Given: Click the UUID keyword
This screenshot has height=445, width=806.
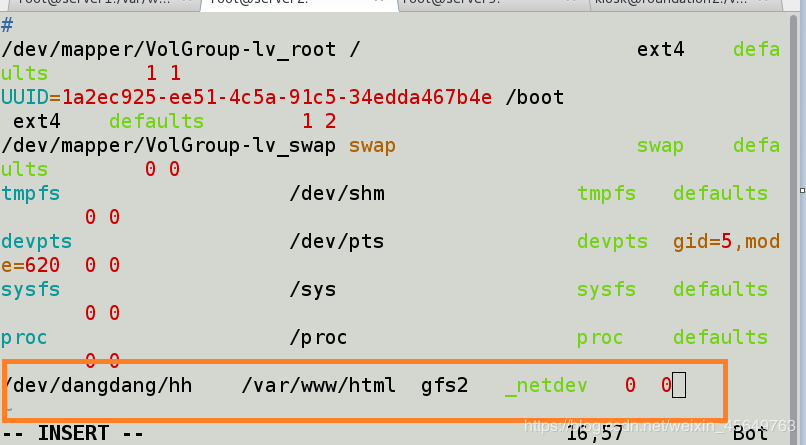Looking at the screenshot, I should pos(25,97).
